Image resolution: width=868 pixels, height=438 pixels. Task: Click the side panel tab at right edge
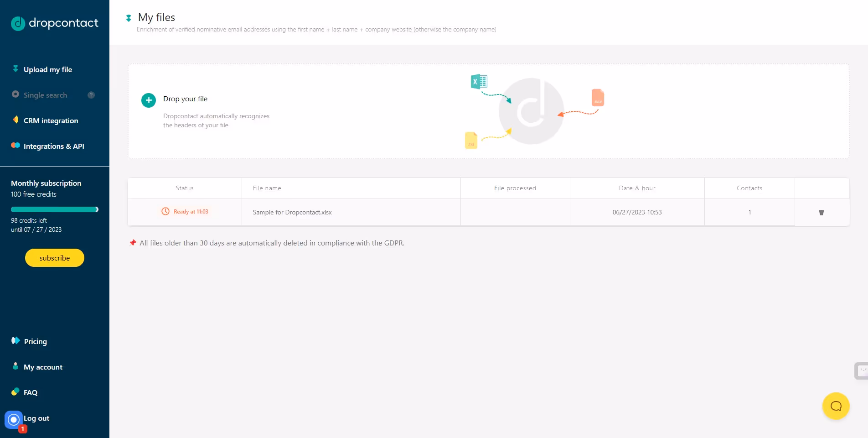[x=861, y=371]
